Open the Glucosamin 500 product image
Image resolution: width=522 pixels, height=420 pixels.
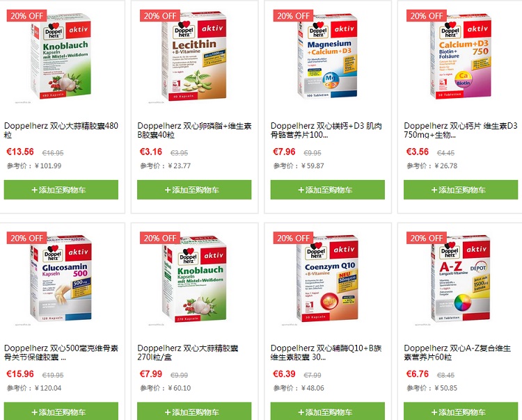coord(61,279)
